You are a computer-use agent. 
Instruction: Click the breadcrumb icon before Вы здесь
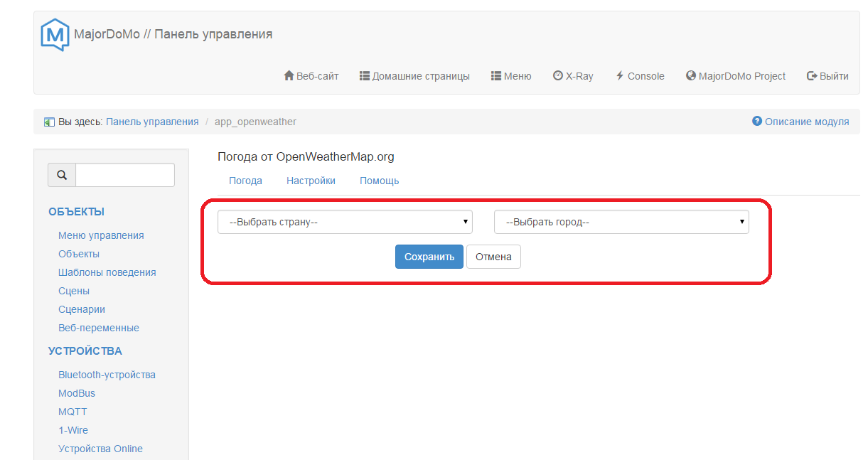[x=49, y=122]
